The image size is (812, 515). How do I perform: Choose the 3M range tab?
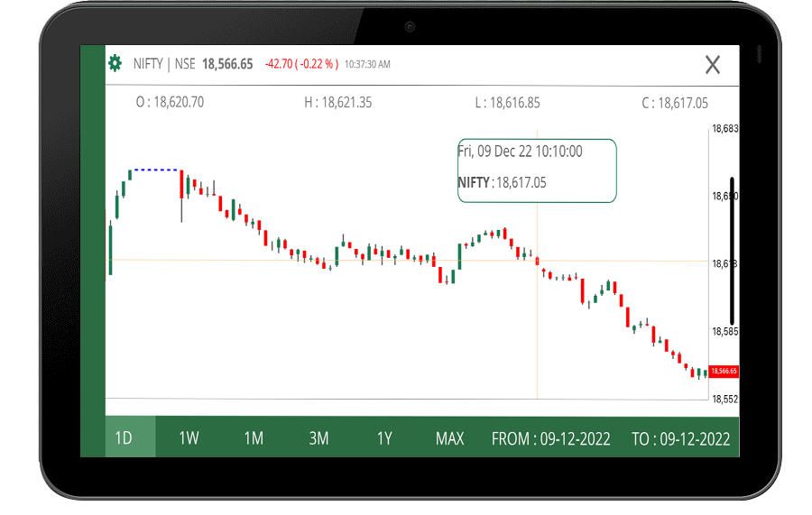coord(319,438)
